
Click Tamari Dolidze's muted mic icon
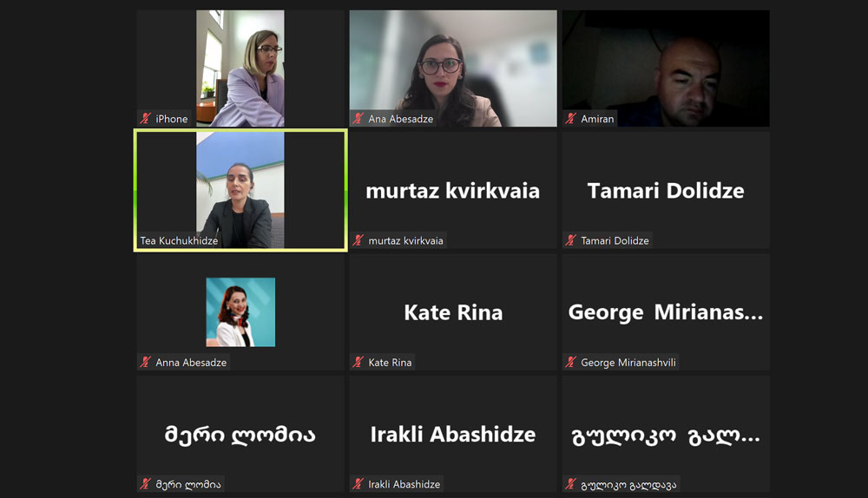pyautogui.click(x=571, y=240)
